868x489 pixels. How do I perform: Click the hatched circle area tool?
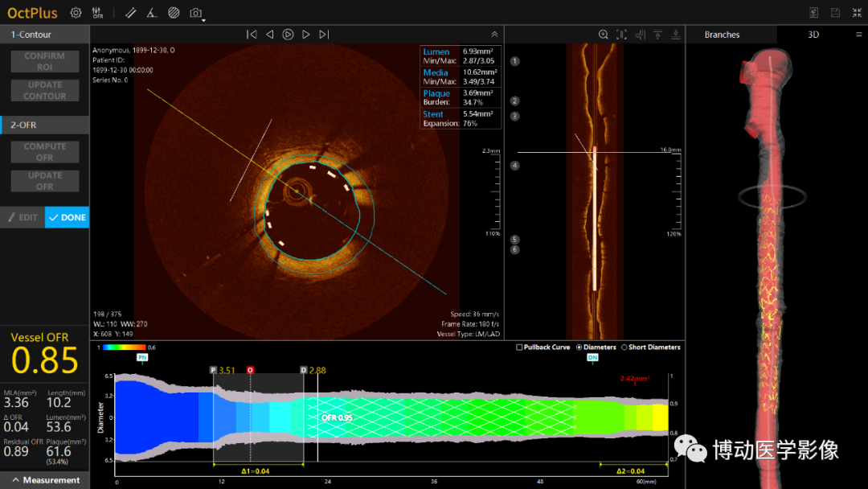click(174, 13)
